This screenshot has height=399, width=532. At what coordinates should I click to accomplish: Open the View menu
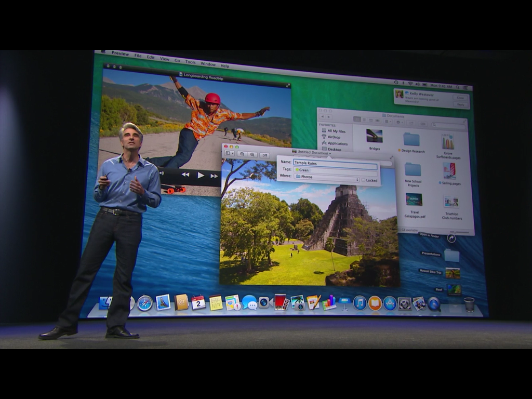click(165, 59)
